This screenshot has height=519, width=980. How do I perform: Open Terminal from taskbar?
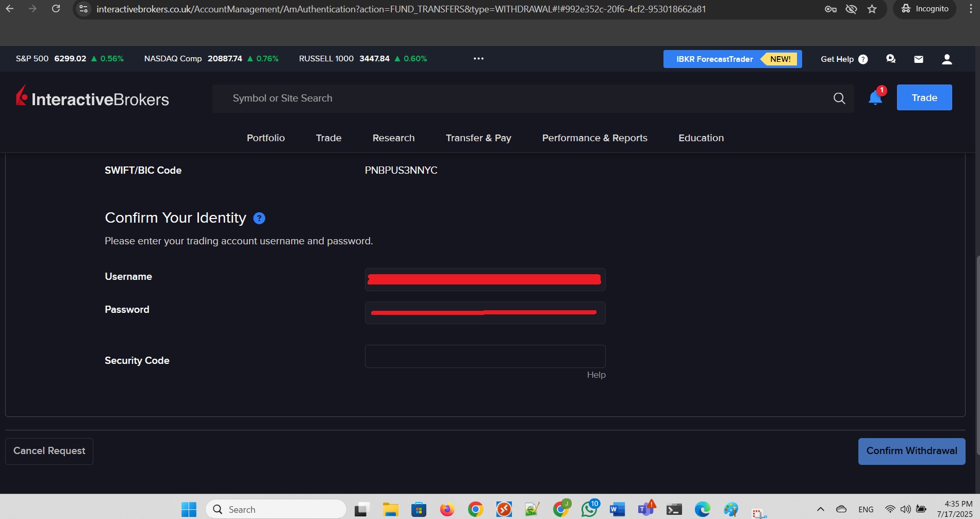(674, 509)
